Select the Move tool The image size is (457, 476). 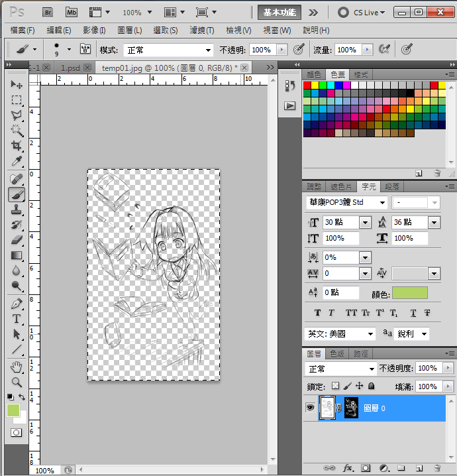[x=17, y=85]
